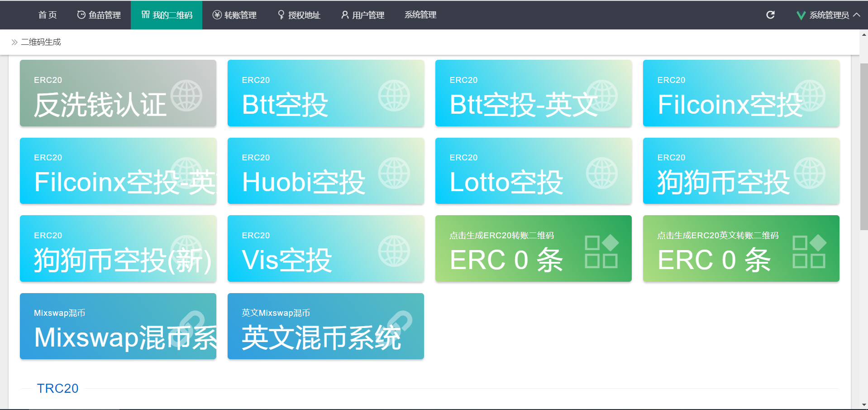Viewport: 868px width, 410px height.
Task: Open the Lotto空投 card
Action: (534, 171)
